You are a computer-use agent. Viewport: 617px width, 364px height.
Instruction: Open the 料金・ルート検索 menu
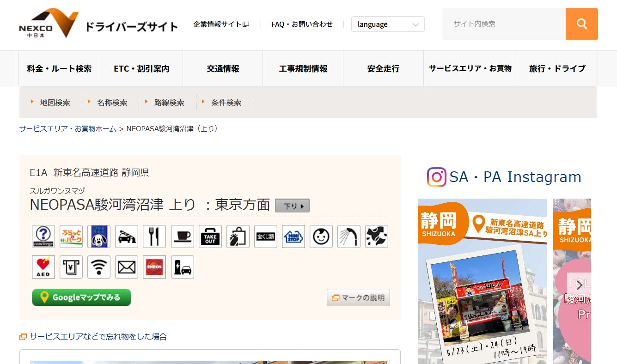coord(59,68)
